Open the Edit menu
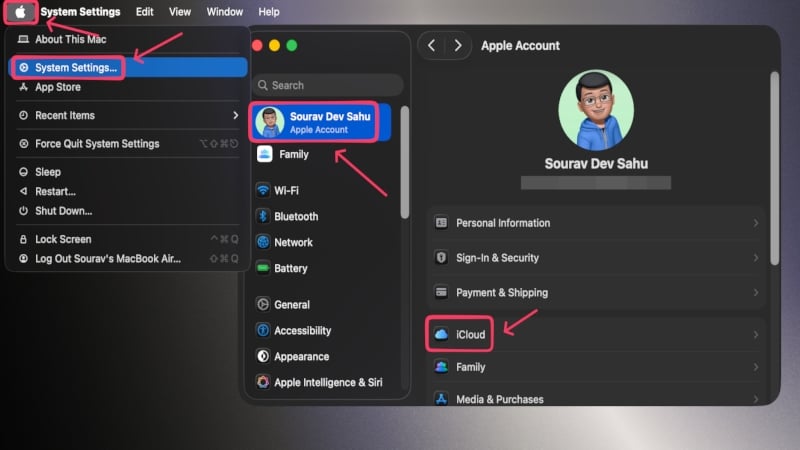Viewport: 800px width, 450px height. (144, 12)
